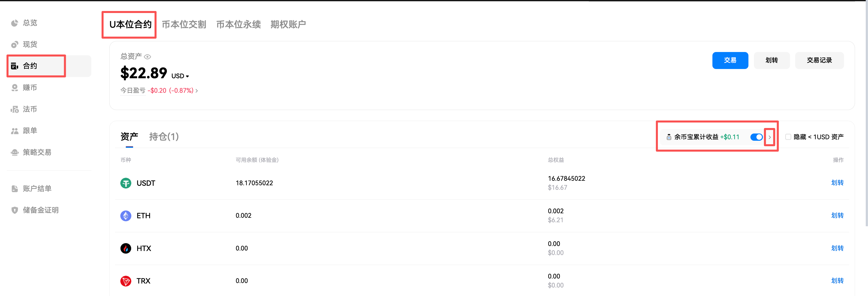Click the ETH coin icon
Image resolution: width=868 pixels, height=296 pixels.
pos(126,215)
